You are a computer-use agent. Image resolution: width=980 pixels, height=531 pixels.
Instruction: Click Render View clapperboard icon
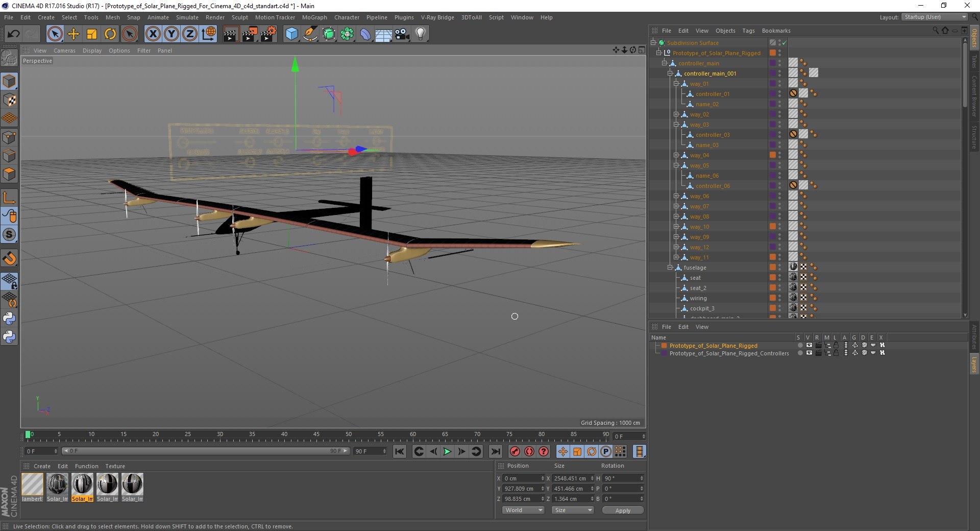coord(231,34)
